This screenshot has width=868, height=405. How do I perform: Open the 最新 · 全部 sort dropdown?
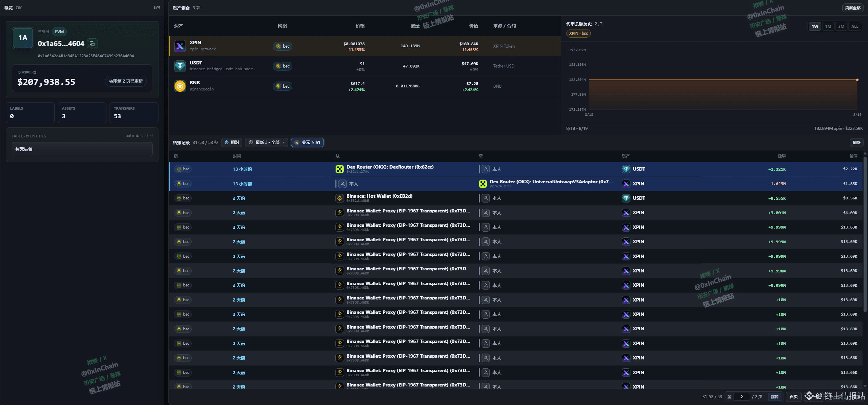point(267,143)
